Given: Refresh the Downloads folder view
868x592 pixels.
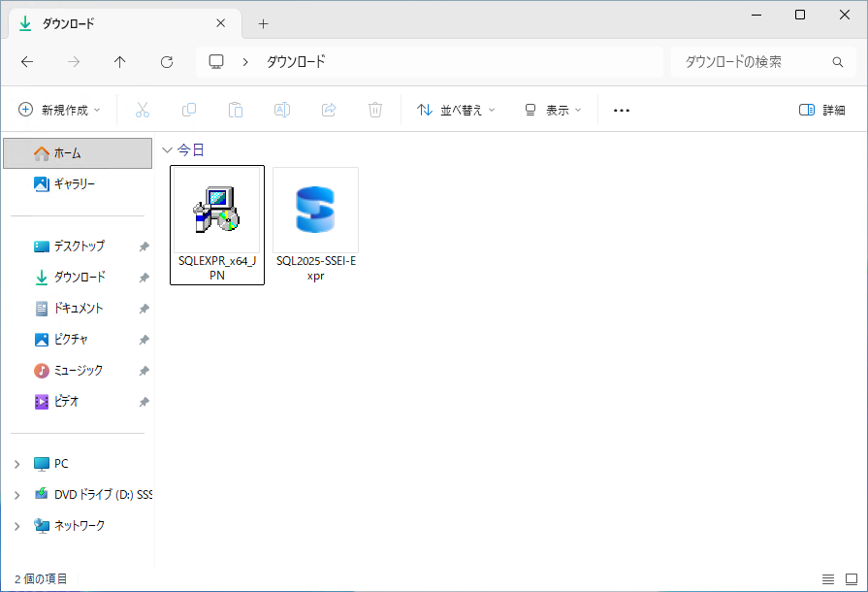Looking at the screenshot, I should (167, 62).
